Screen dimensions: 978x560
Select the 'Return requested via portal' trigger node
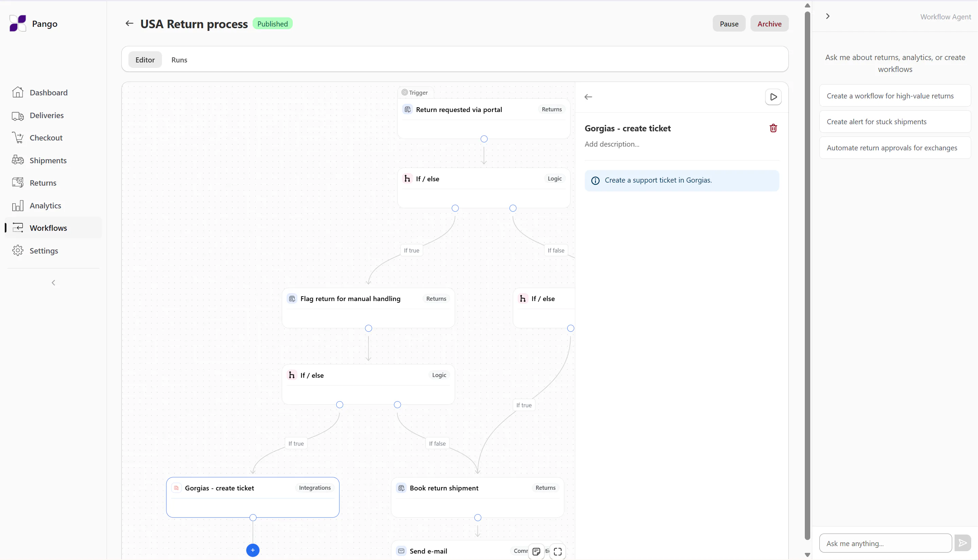(484, 118)
